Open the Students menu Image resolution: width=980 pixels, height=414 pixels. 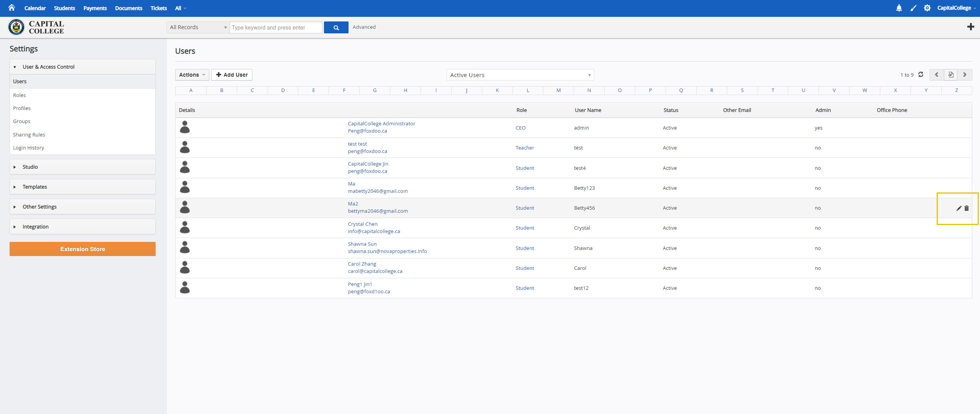click(x=64, y=8)
